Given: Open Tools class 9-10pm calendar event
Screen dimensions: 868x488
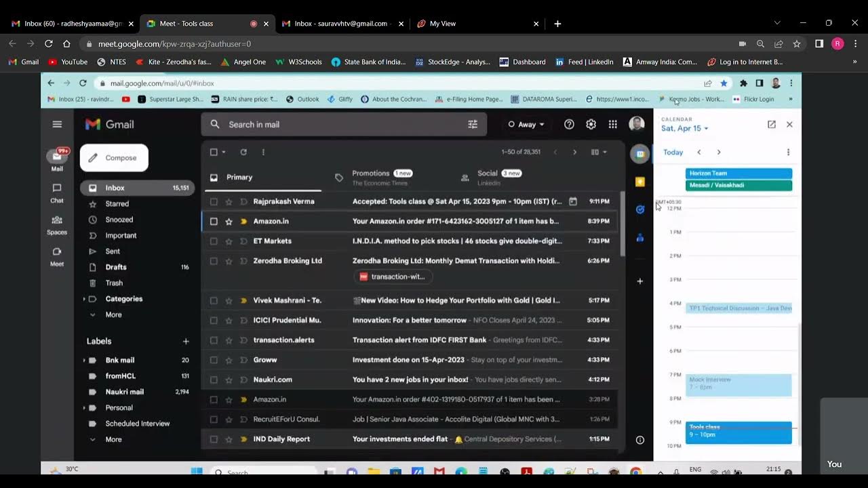Looking at the screenshot, I should point(738,432).
